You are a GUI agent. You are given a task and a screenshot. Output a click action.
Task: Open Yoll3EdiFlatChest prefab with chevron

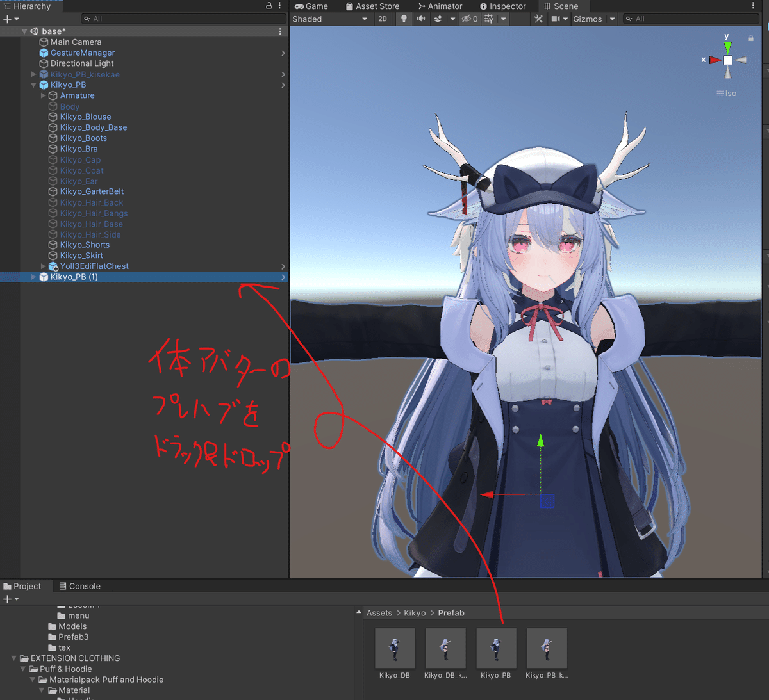pos(283,266)
